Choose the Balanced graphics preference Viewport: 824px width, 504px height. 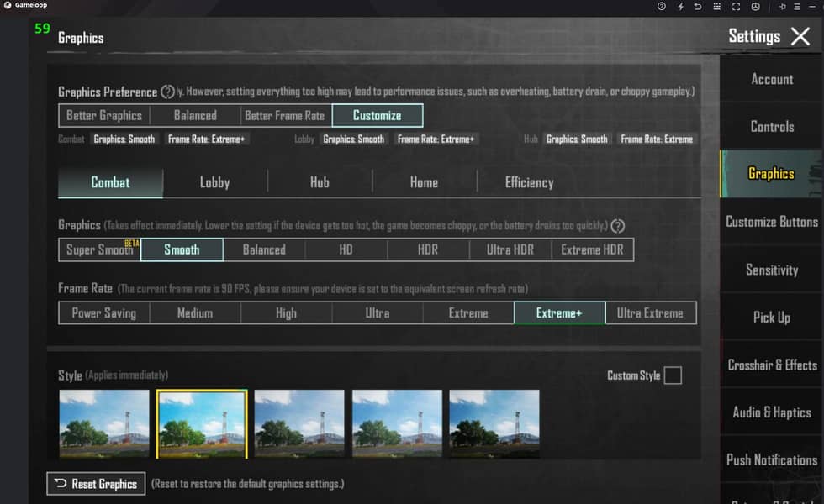click(195, 115)
